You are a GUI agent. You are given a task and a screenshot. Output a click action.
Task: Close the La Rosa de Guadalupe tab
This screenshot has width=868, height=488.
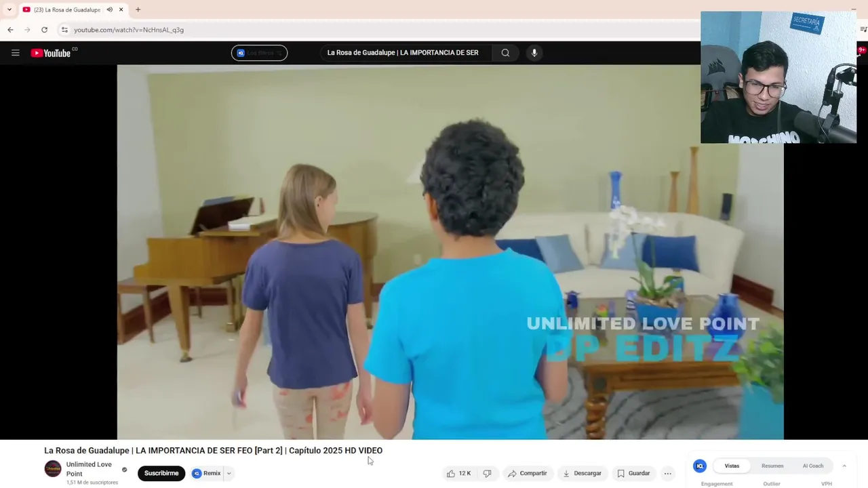pos(121,9)
